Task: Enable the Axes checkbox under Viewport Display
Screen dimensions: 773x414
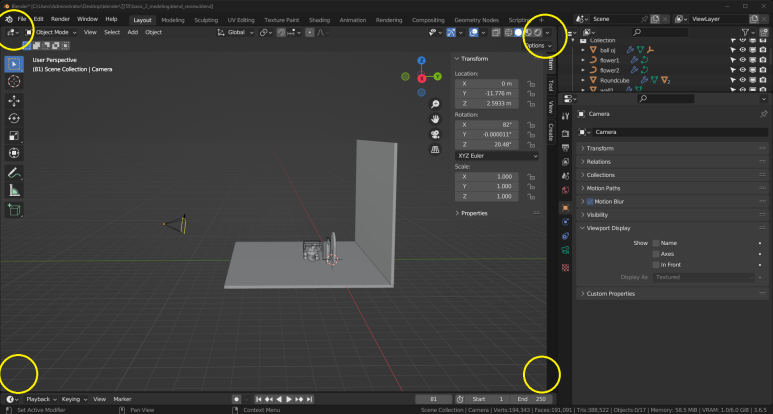Action: coord(656,254)
